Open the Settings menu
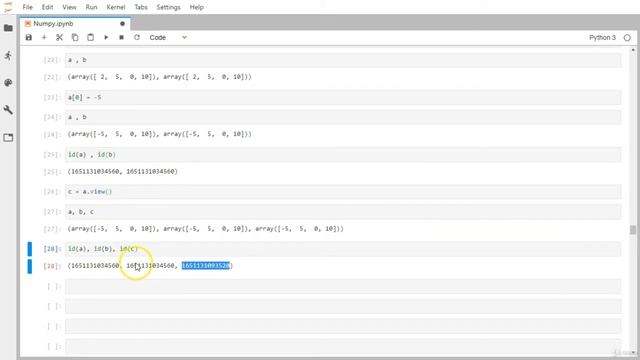The image size is (640, 360). coord(168,7)
